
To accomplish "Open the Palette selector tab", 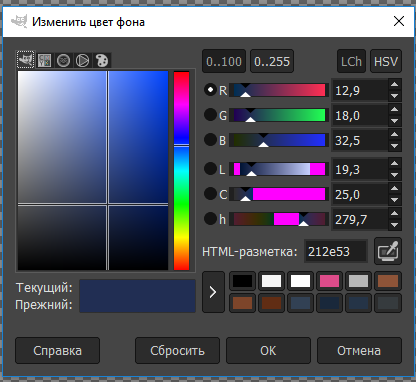I will pyautogui.click(x=102, y=61).
